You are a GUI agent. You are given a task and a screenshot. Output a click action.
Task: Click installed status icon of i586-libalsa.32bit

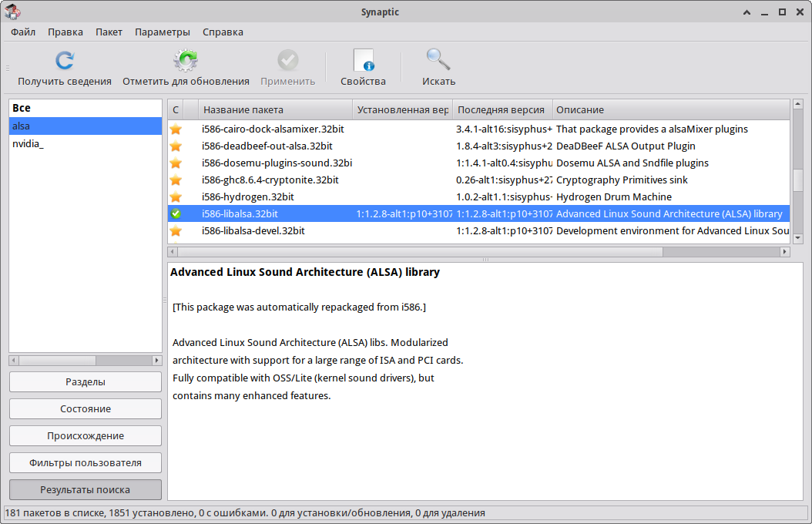176,213
